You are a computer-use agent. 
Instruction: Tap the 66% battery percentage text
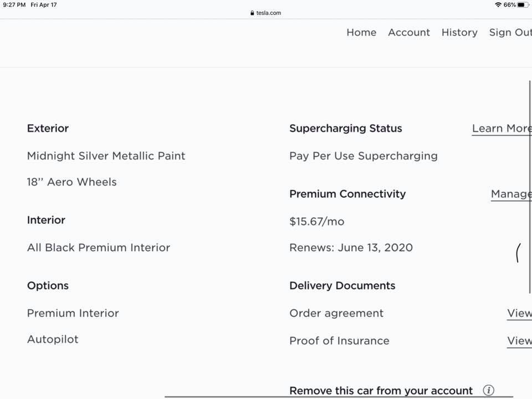509,4
